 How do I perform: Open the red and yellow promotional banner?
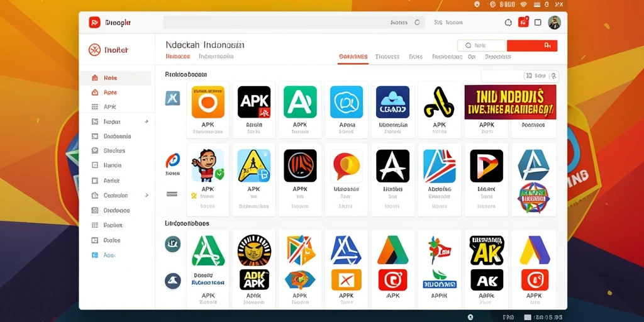510,103
